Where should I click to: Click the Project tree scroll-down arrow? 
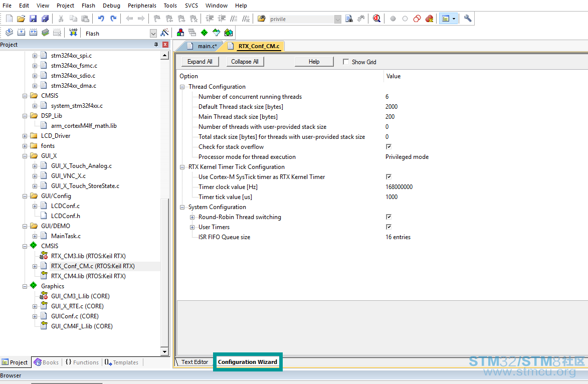pyautogui.click(x=164, y=352)
